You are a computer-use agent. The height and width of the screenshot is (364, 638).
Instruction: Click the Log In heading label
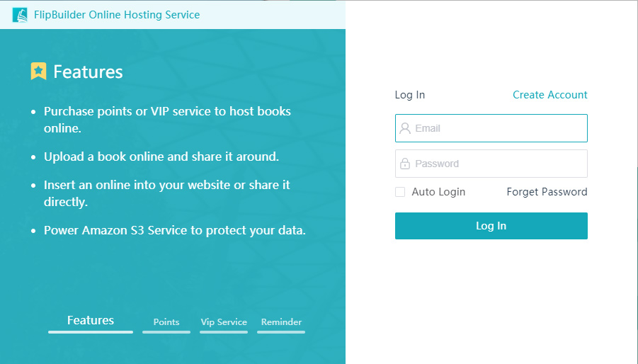[x=410, y=95]
